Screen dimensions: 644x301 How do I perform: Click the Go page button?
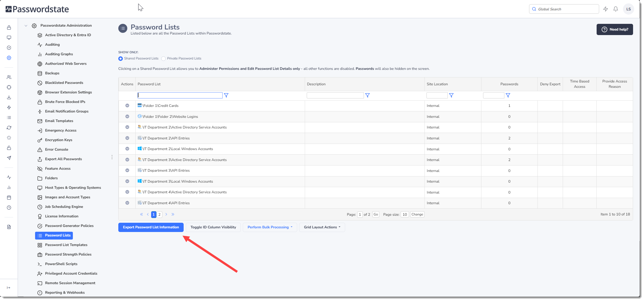(x=376, y=214)
